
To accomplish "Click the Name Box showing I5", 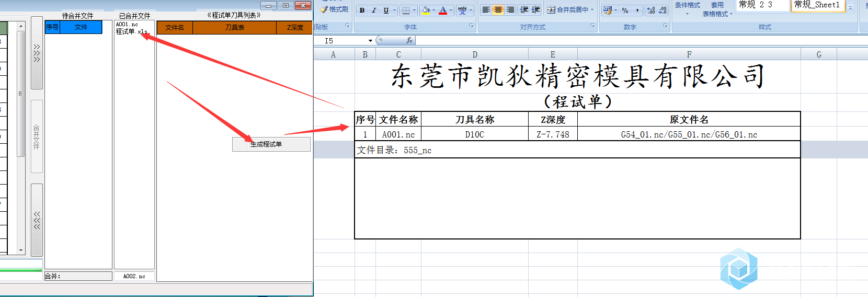I will point(340,41).
